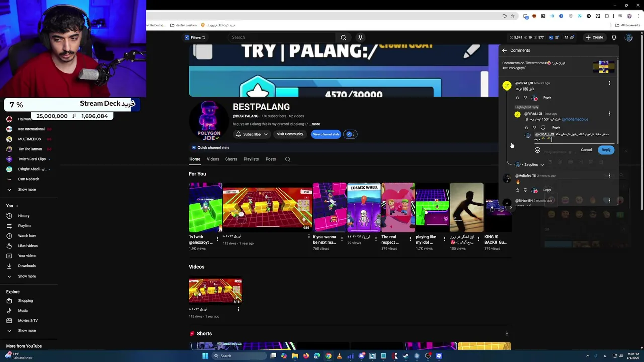Screen dimensions: 644x362
Task: Open emoji picker in the reply box
Action: pyautogui.click(x=537, y=150)
